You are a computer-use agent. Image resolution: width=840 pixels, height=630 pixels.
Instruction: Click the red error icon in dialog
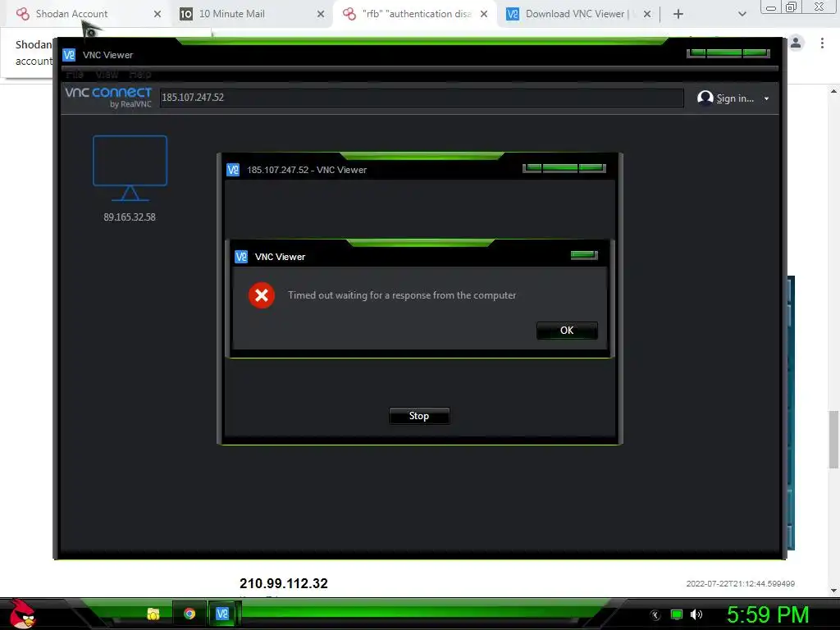[x=262, y=295]
